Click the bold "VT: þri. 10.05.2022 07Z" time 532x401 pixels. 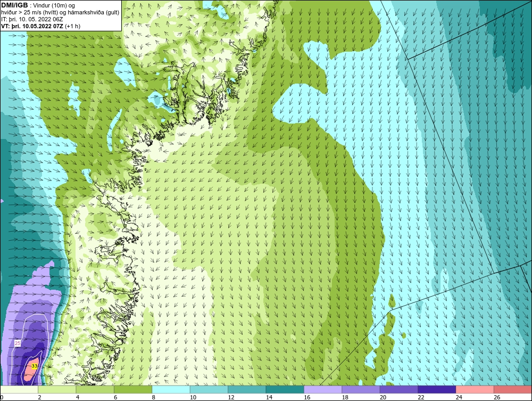pos(32,26)
